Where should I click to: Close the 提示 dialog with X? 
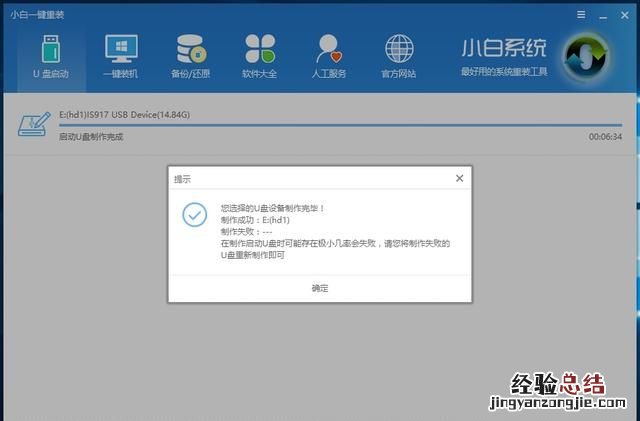click(460, 178)
